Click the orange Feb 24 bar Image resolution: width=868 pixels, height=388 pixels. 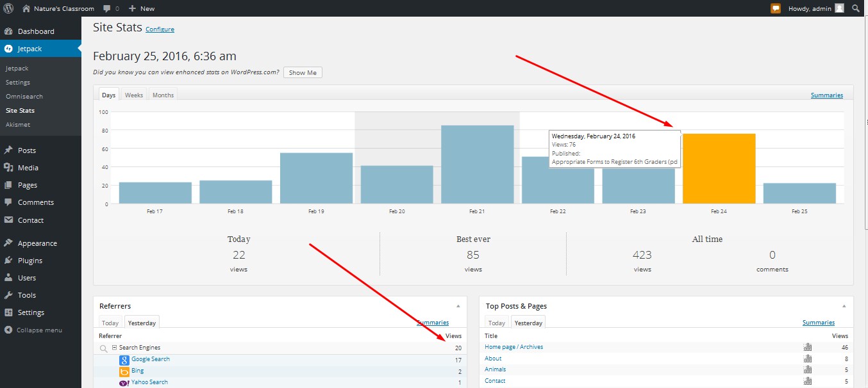(719, 168)
